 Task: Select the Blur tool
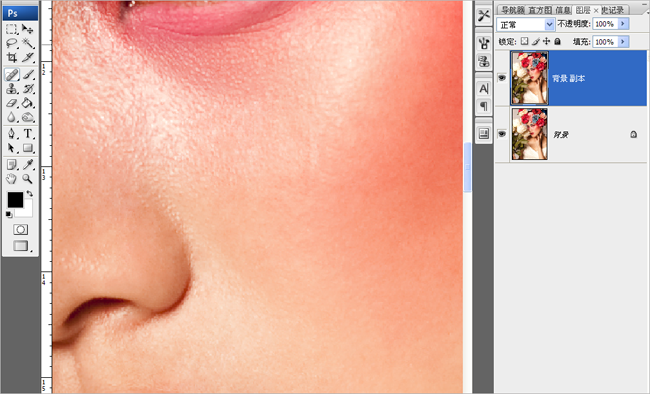point(12,117)
